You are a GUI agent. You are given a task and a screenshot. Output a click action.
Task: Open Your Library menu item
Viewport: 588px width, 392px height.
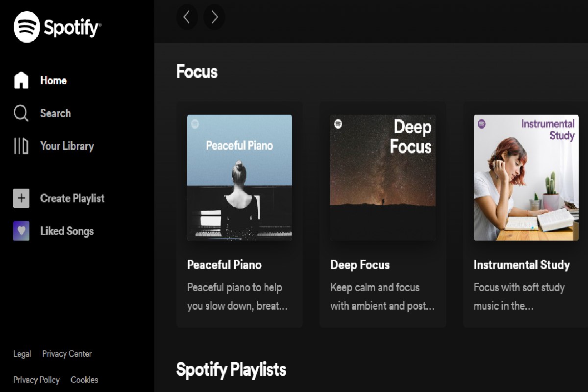tap(67, 146)
